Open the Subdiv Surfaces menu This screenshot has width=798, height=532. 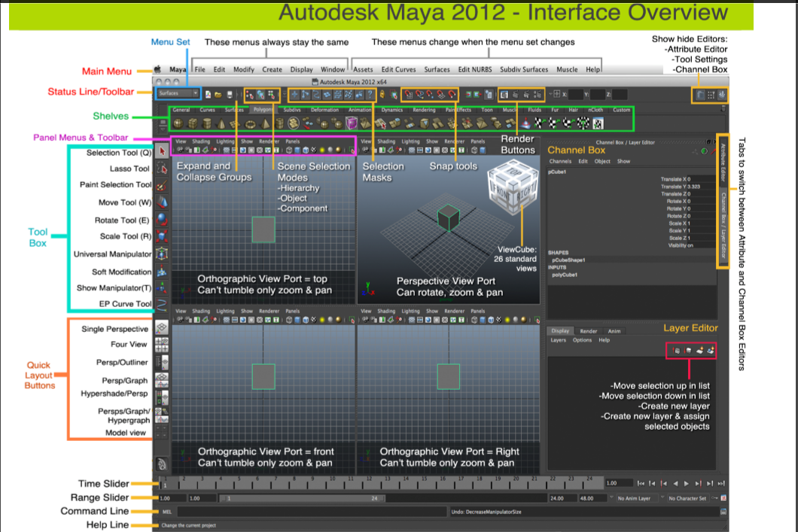(524, 70)
